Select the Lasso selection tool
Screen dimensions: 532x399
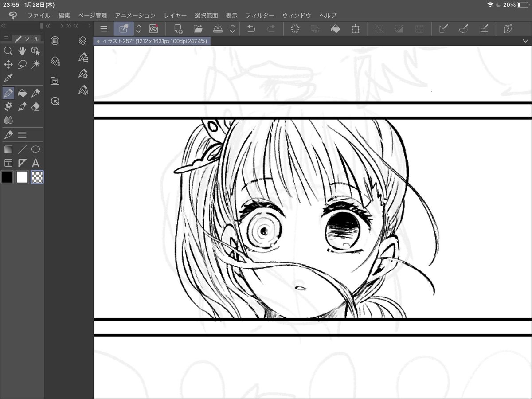coord(22,65)
